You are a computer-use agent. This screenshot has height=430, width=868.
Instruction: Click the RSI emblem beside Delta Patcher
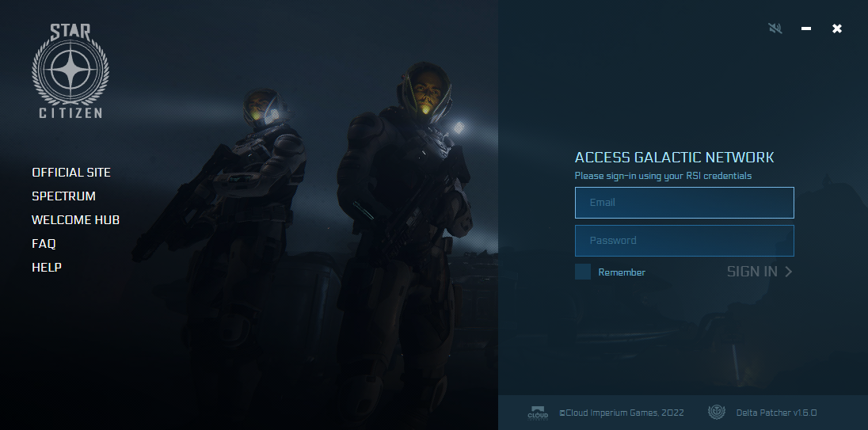(x=717, y=413)
